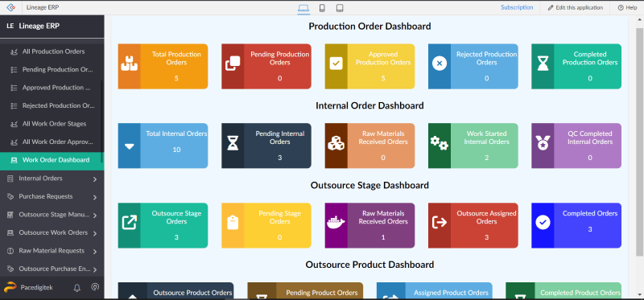644x300 pixels.
Task: Click Outsource Stage Dashboard heading
Action: [369, 185]
